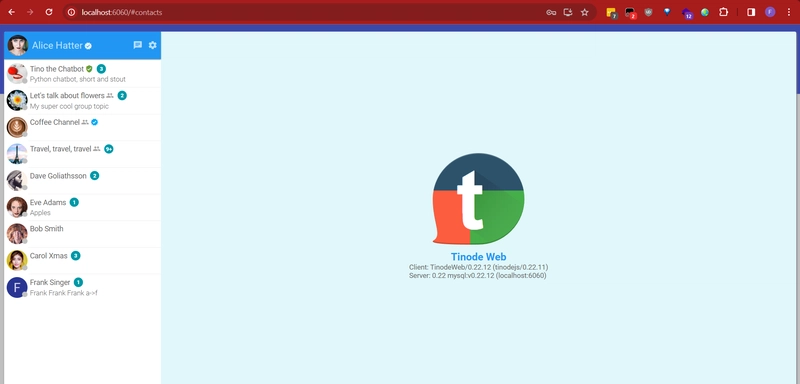Image resolution: width=800 pixels, height=384 pixels.
Task: Select Dave Goliathsson contact
Action: (83, 181)
